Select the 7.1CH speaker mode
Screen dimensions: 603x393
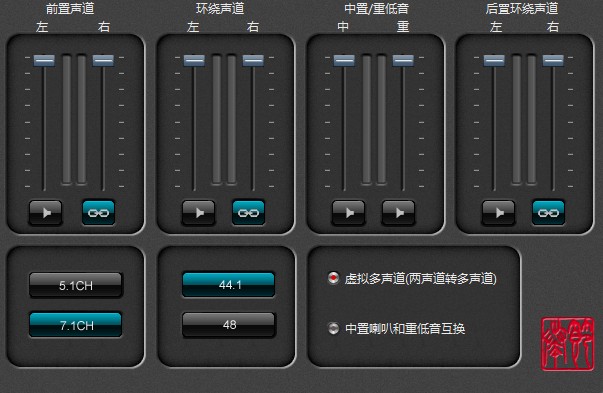76,325
